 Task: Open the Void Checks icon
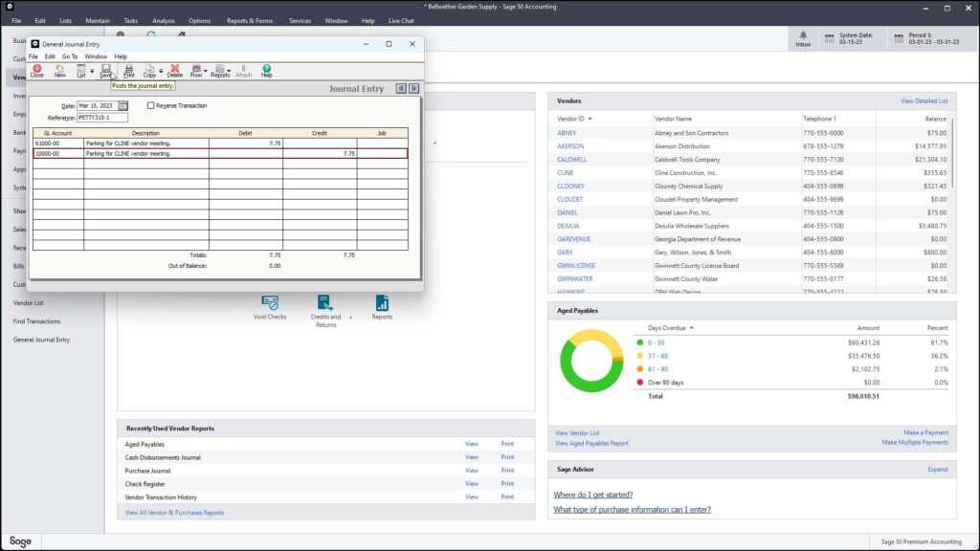pyautogui.click(x=270, y=308)
